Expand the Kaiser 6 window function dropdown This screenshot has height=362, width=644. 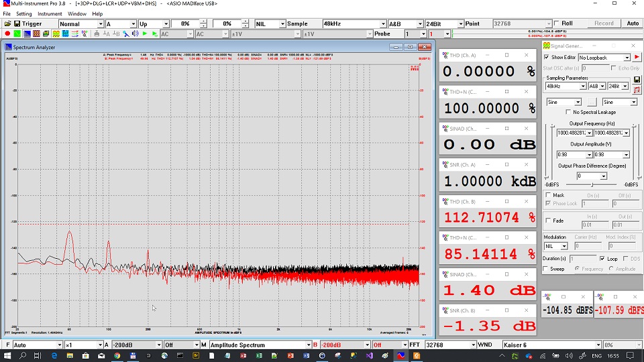(x=597, y=345)
